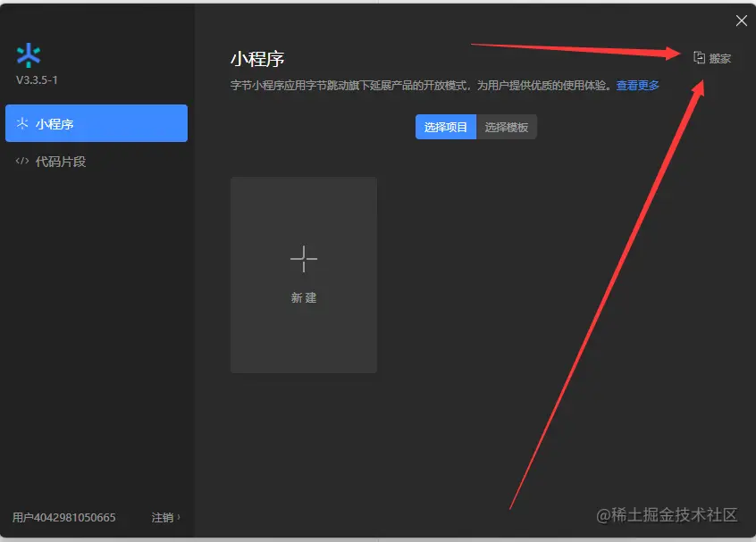Viewport: 756px width, 542px height.
Task: Click the 注销 logout link
Action: point(163,517)
